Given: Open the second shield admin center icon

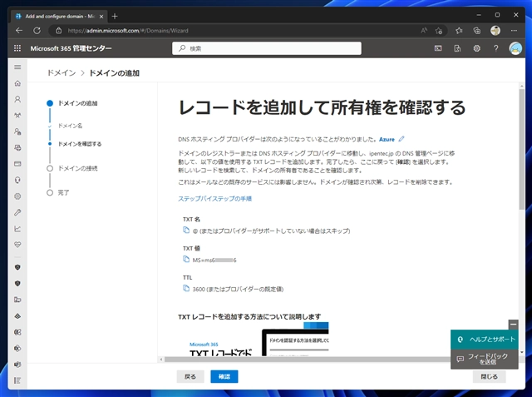Looking at the screenshot, I should [17, 283].
